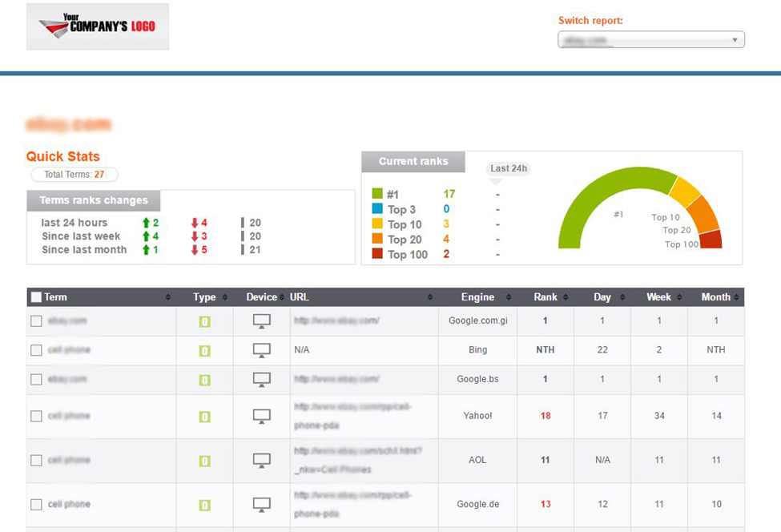
Task: Click the sort arrows on the URL column
Action: point(430,297)
